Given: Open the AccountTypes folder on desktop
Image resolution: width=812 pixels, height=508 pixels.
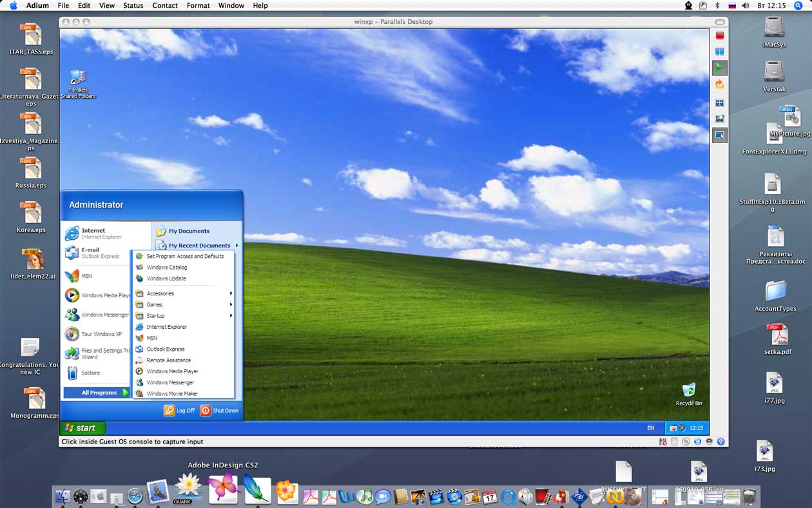Looking at the screenshot, I should [x=775, y=296].
